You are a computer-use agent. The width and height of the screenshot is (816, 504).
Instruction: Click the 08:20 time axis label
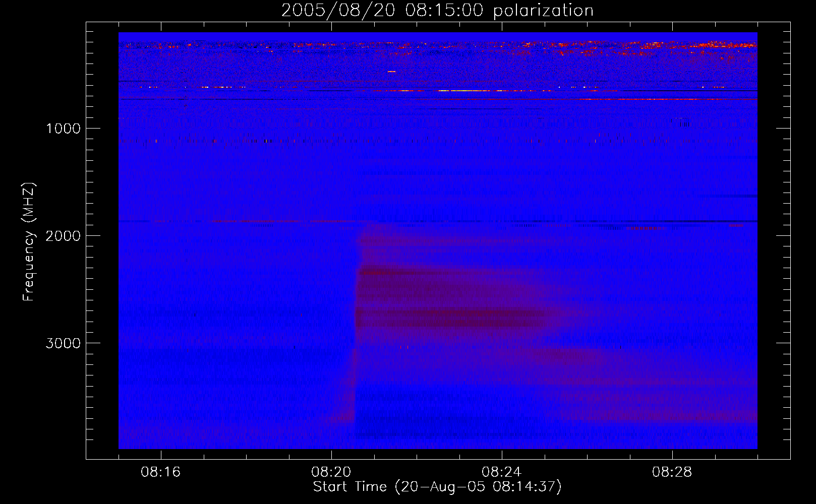331,472
